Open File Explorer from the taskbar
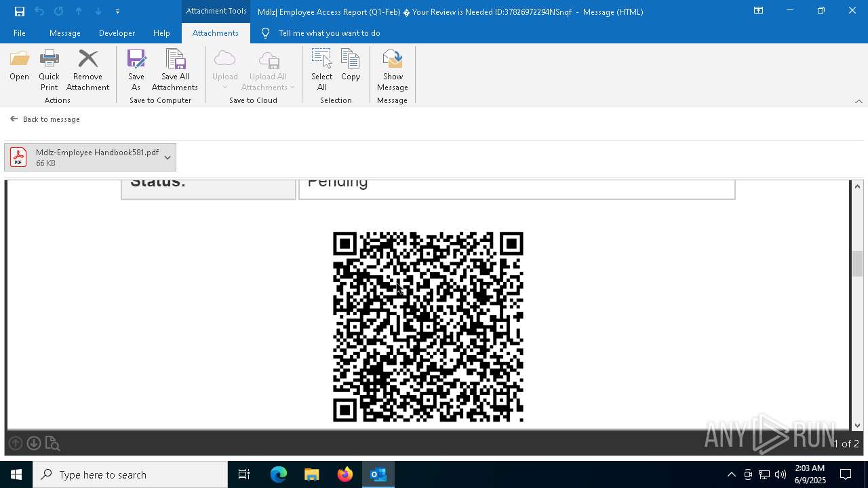This screenshot has width=868, height=488. 312,474
